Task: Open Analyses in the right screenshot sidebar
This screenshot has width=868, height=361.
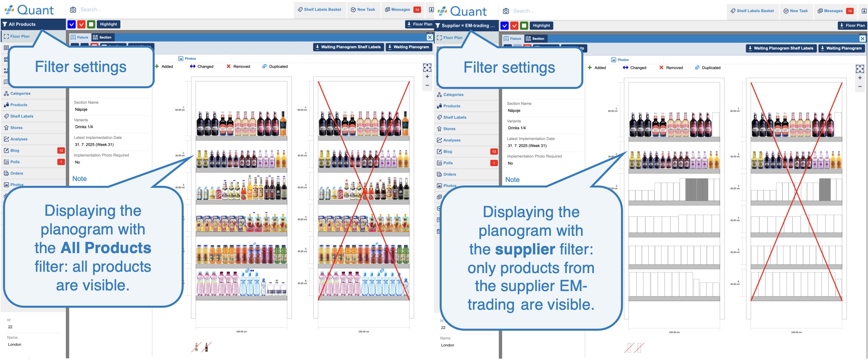Action: pyautogui.click(x=466, y=141)
